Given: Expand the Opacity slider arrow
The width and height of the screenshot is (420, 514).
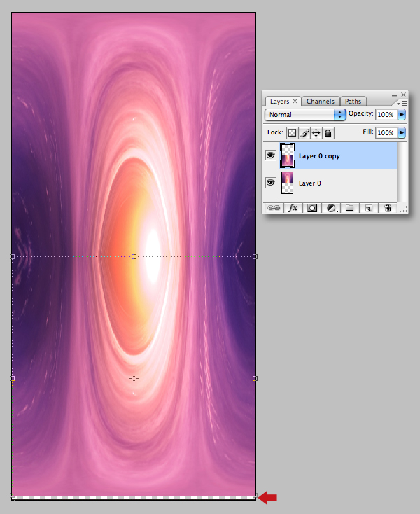Looking at the screenshot, I should [x=402, y=114].
